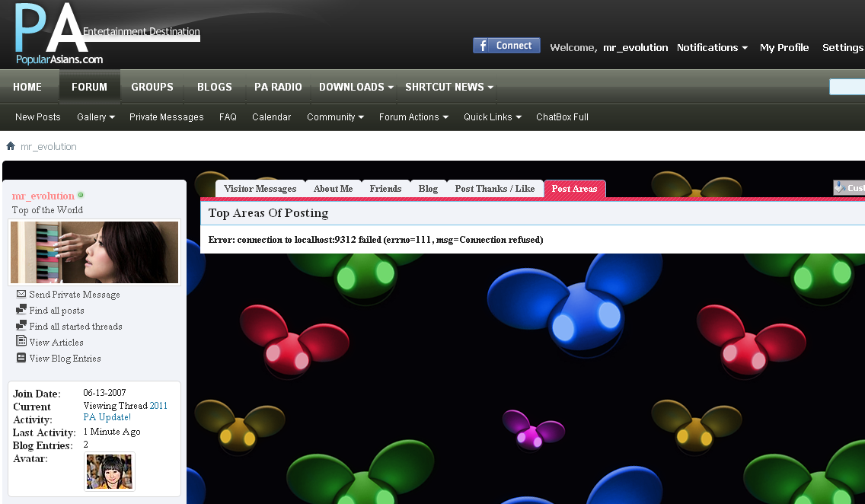Click the customize profile icon button

(x=849, y=187)
